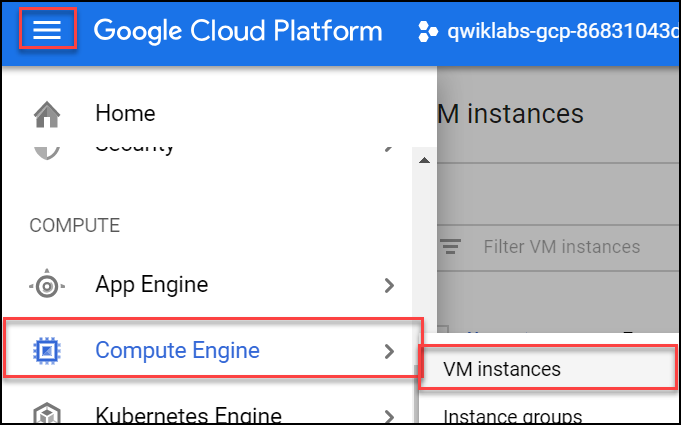
Task: Expand the App Engine submenu chevron
Action: pyautogui.click(x=390, y=286)
